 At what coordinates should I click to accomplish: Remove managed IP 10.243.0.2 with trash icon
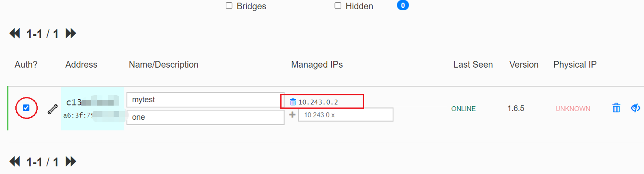coord(293,102)
